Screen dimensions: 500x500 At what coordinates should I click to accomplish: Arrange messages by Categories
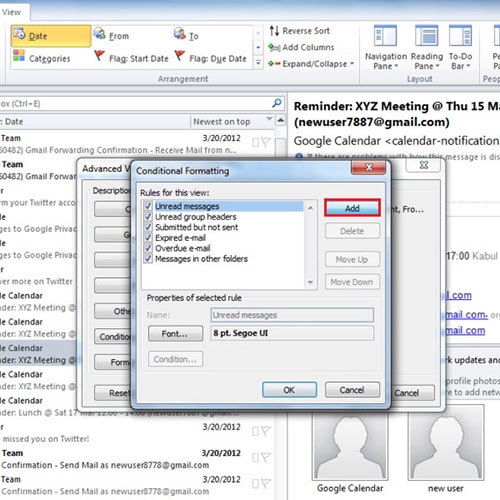tap(42, 58)
